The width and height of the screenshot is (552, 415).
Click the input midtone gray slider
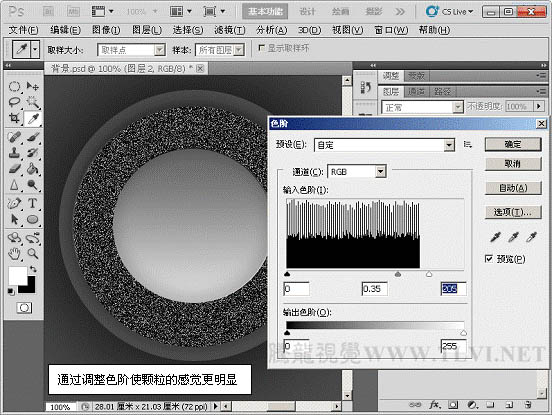click(x=397, y=274)
